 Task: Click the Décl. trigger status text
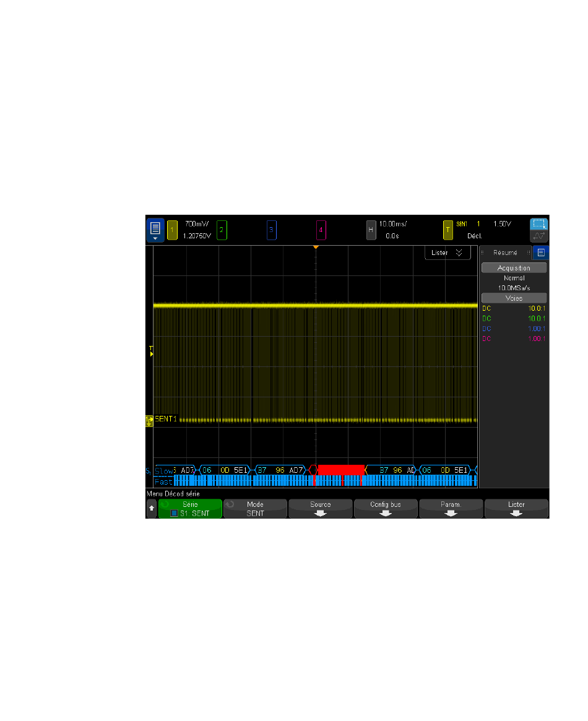pos(475,236)
